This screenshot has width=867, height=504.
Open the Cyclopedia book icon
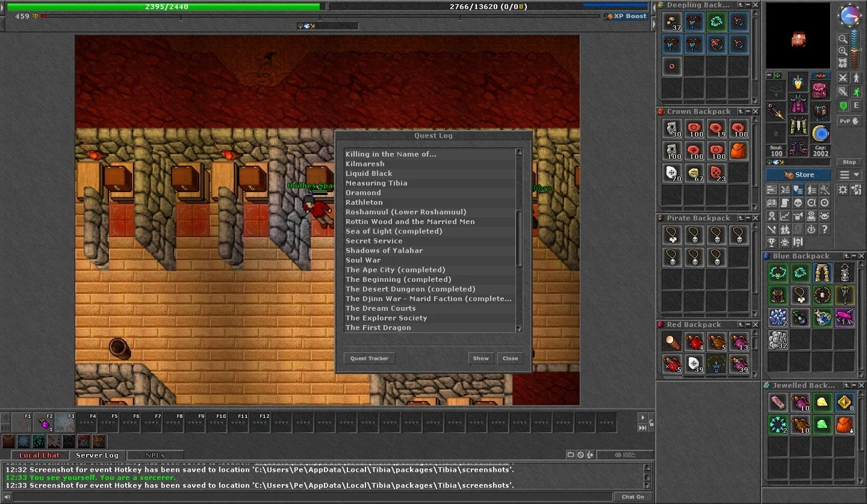(772, 203)
